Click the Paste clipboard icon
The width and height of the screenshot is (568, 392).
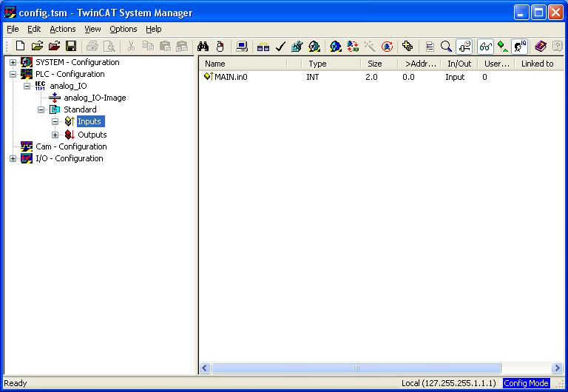(165, 46)
